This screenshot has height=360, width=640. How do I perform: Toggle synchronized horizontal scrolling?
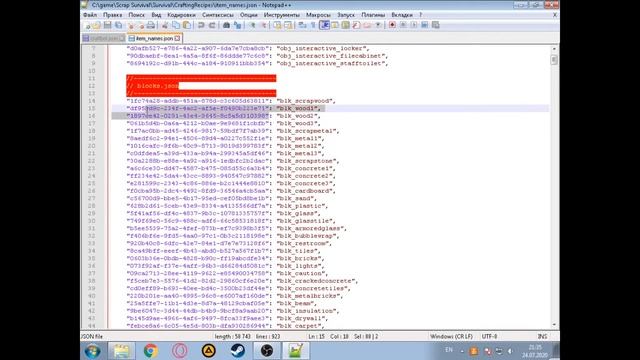point(288,25)
